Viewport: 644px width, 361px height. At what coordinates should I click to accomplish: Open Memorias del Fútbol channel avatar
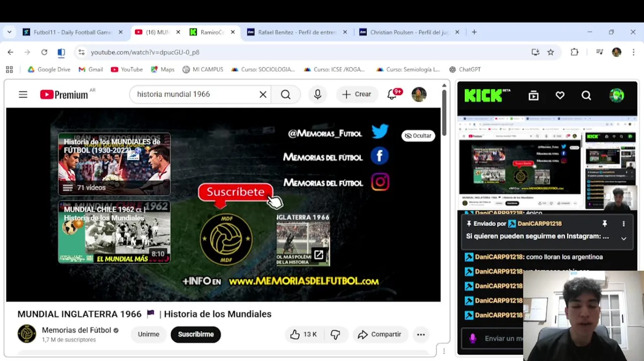tap(27, 334)
